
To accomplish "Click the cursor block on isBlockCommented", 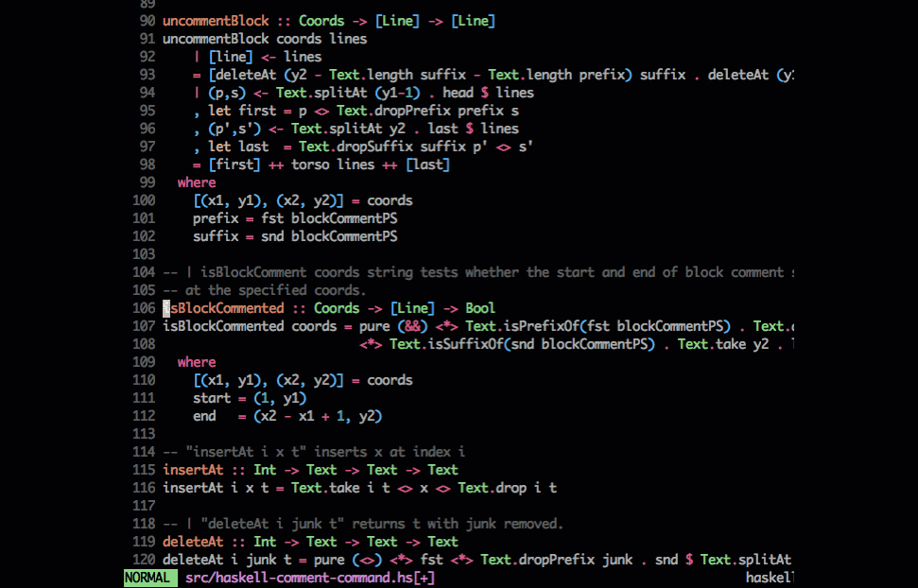I will pyautogui.click(x=165, y=307).
